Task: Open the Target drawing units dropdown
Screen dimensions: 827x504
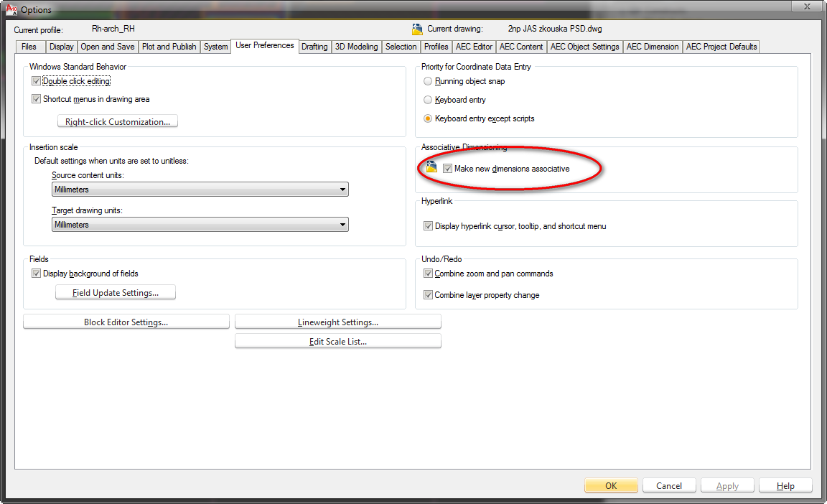Action: (x=342, y=225)
